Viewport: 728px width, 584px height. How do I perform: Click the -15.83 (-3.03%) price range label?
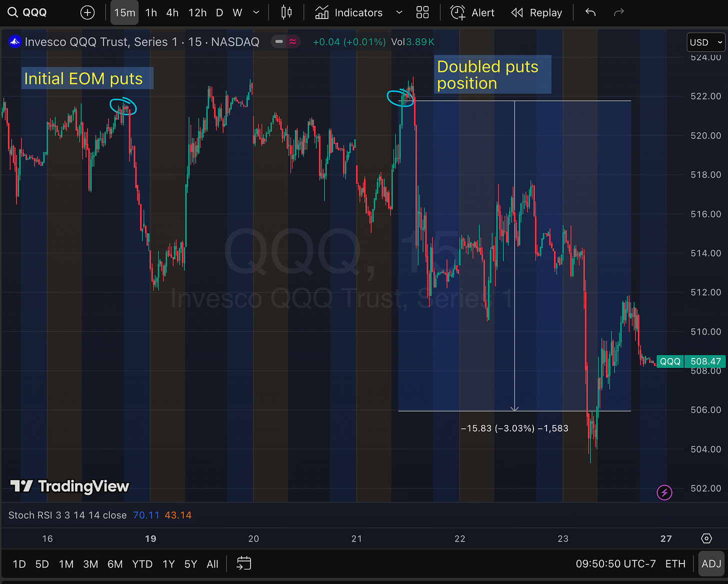point(514,428)
